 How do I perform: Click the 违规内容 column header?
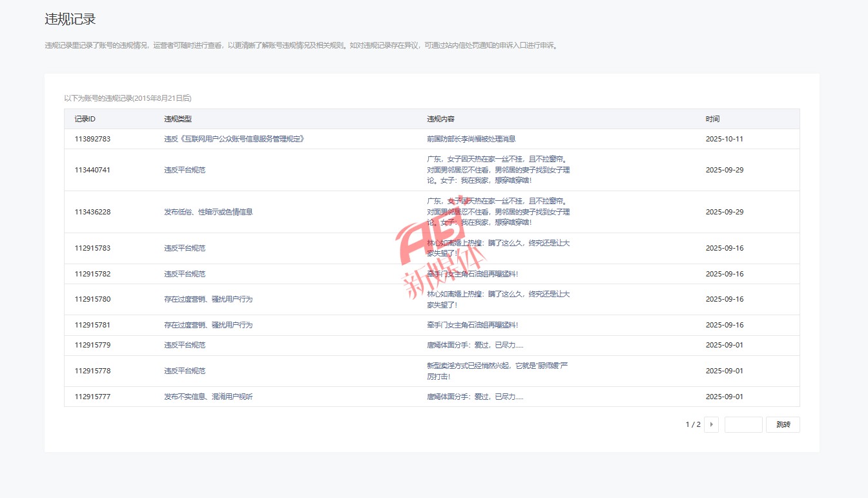point(440,119)
